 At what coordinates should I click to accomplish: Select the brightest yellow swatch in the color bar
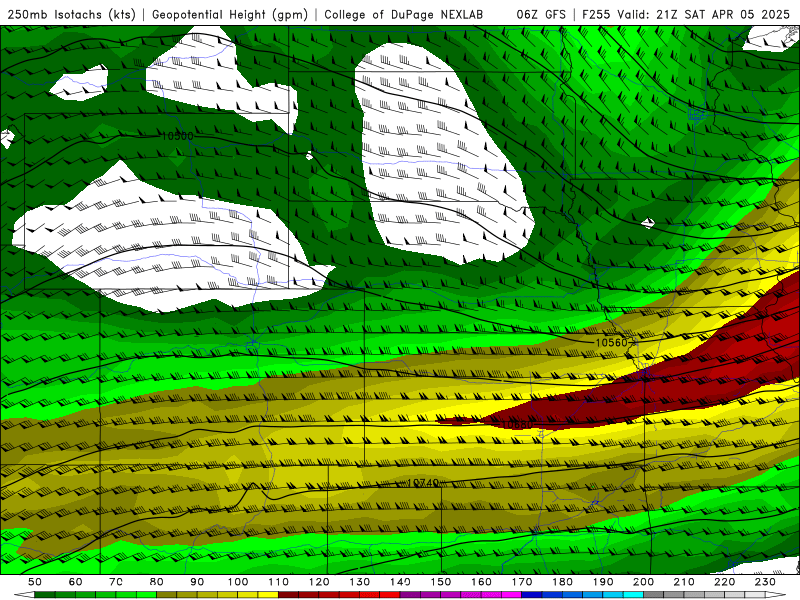268,595
